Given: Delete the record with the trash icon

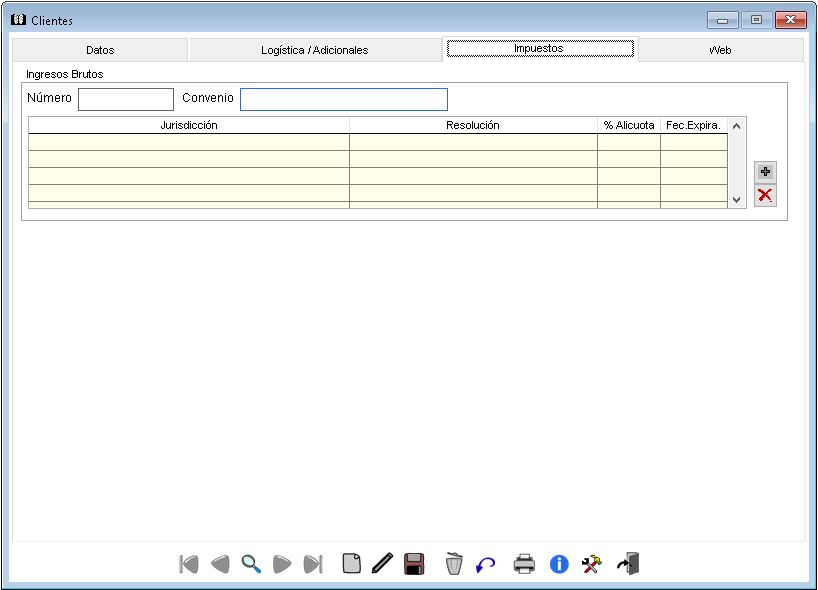Looking at the screenshot, I should [x=454, y=564].
